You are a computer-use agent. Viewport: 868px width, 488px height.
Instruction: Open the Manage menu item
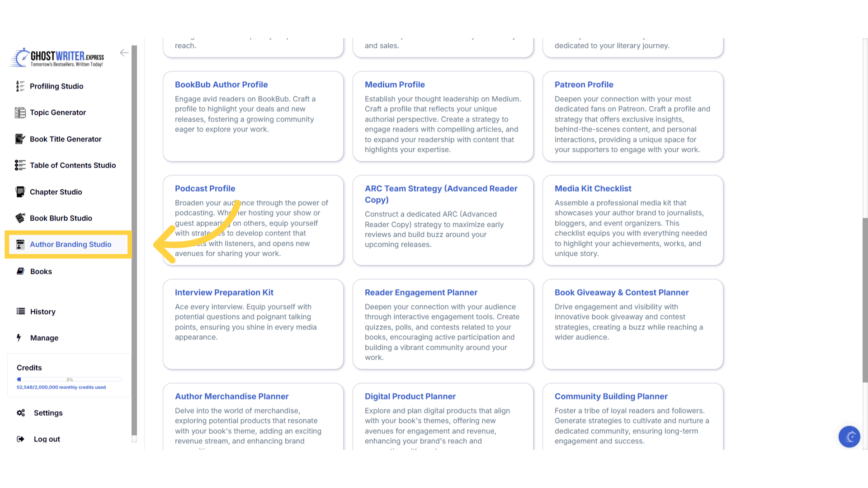click(x=44, y=338)
